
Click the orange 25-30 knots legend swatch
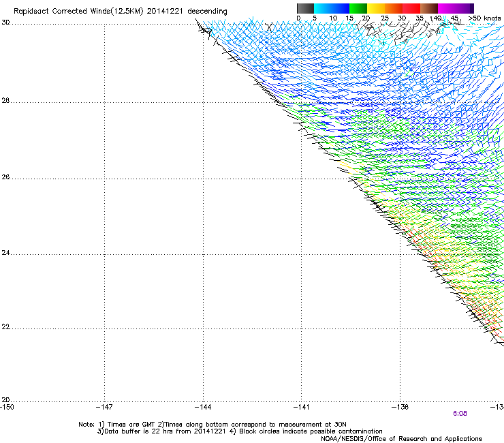pos(394,8)
